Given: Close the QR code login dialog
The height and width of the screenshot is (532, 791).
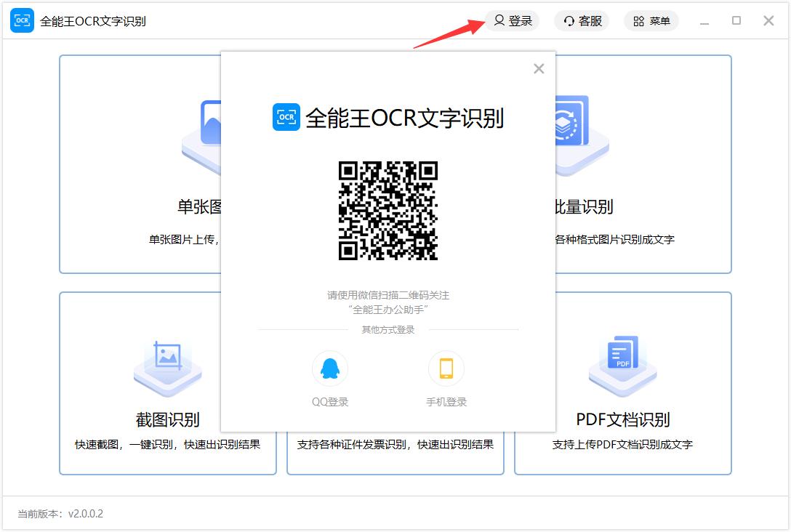Looking at the screenshot, I should [539, 69].
